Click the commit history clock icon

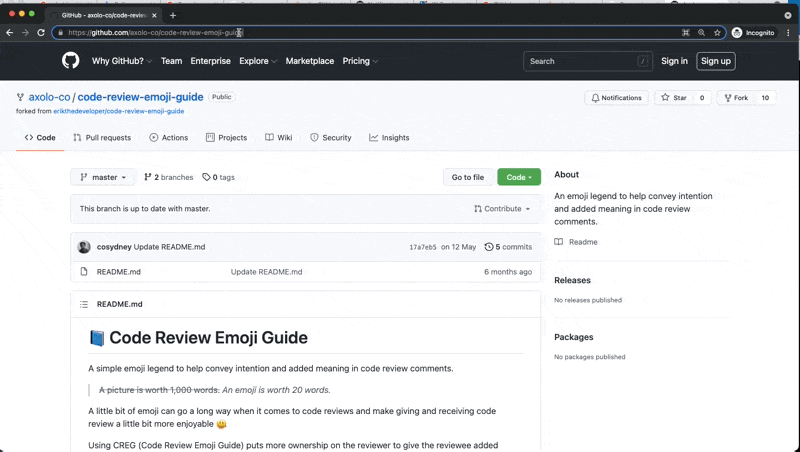pos(489,247)
